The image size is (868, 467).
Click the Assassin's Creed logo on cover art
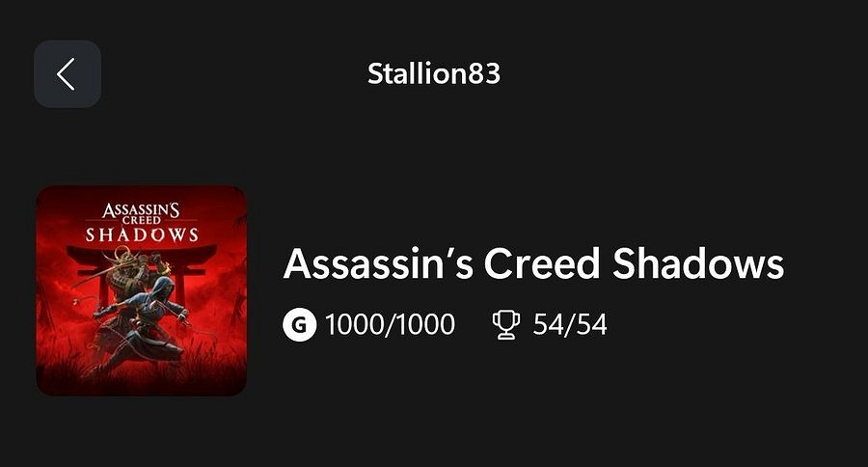pos(142,211)
